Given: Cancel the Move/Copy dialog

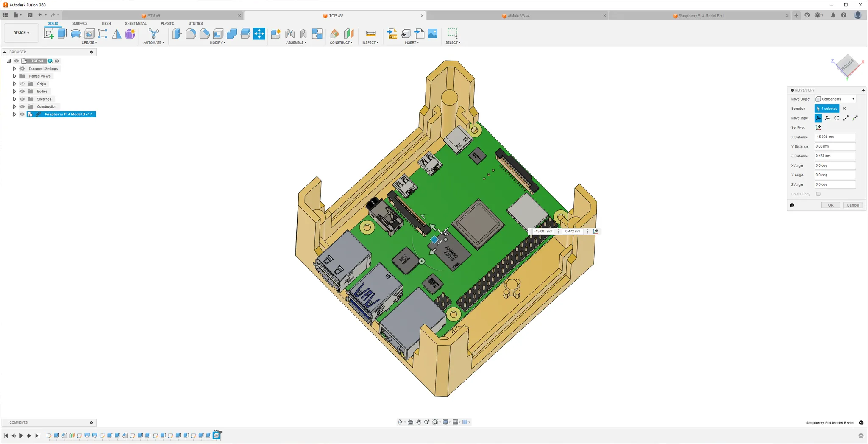Looking at the screenshot, I should 852,205.
